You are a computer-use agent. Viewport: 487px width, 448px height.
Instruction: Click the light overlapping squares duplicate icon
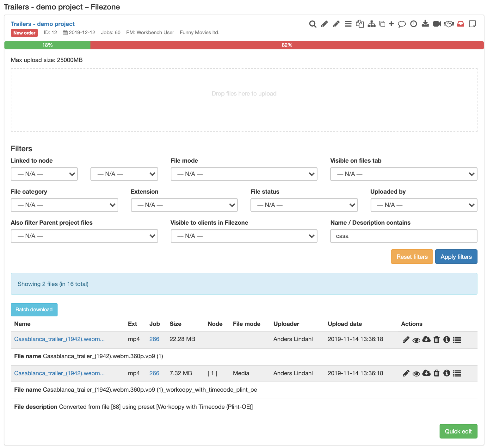pyautogui.click(x=382, y=24)
